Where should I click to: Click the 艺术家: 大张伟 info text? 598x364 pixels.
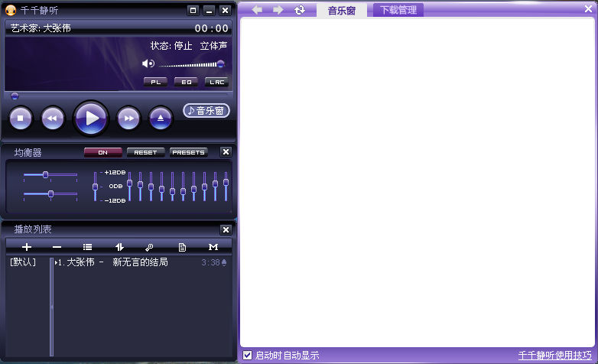[x=41, y=28]
